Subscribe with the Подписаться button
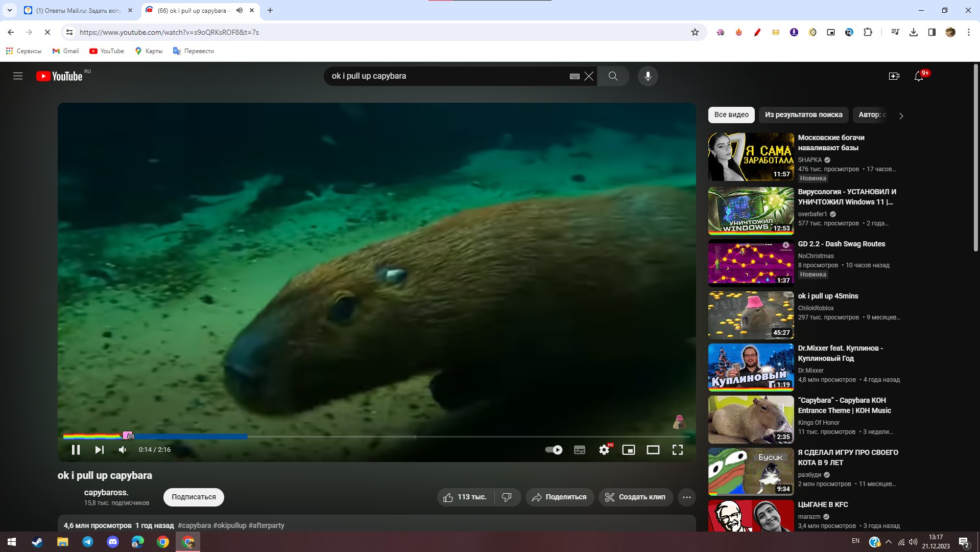980x552 pixels. pyautogui.click(x=194, y=497)
